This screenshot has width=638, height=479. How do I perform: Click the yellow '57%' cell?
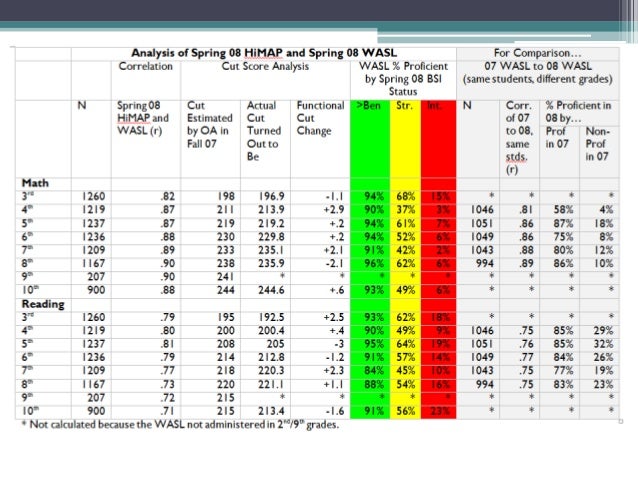point(406,358)
